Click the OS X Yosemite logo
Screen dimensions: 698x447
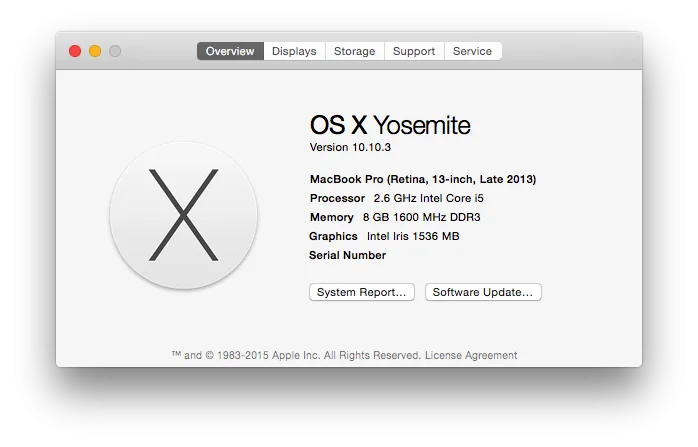[183, 215]
